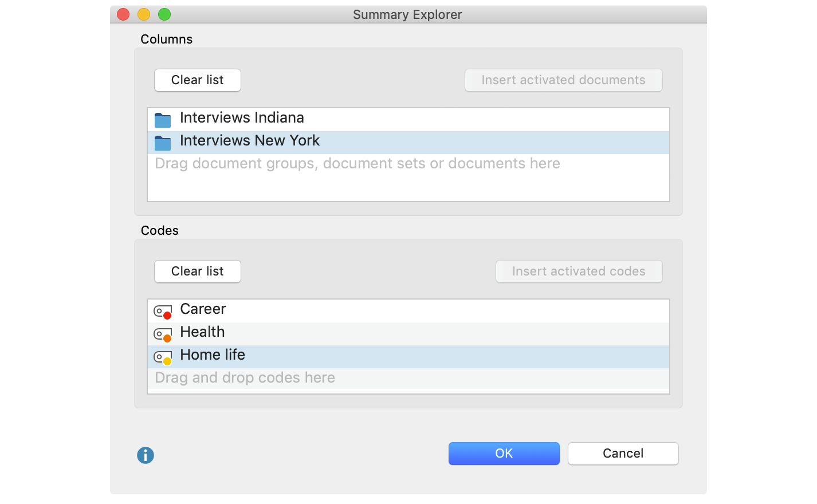Click the orange code icon next to Health
Image resolution: width=817 pixels, height=504 pixels.
(x=163, y=334)
